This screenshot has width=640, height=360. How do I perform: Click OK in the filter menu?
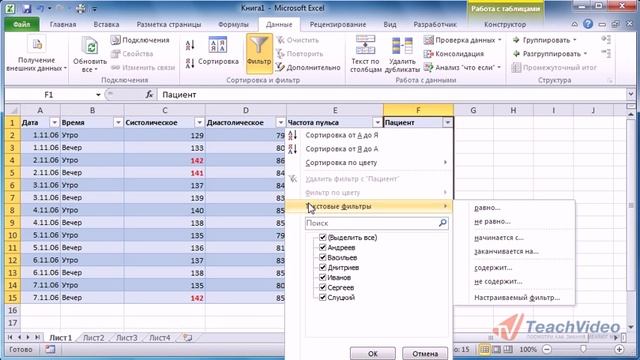[373, 353]
